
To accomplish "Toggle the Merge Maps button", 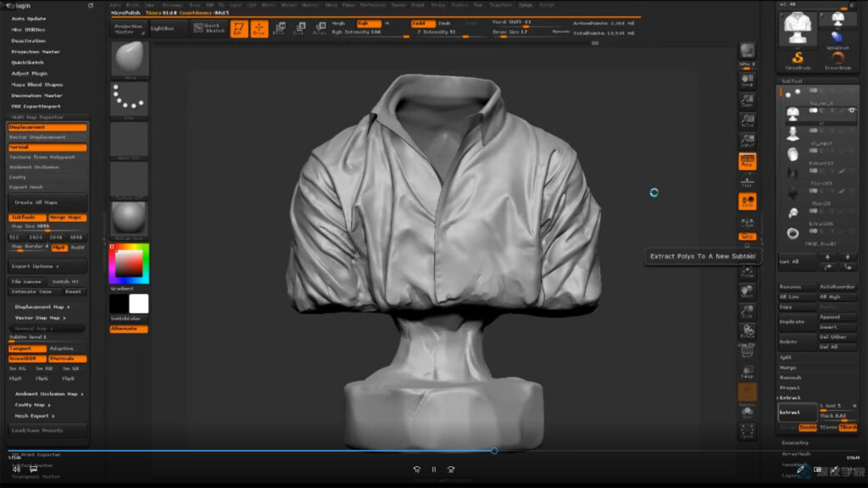I will (x=67, y=218).
